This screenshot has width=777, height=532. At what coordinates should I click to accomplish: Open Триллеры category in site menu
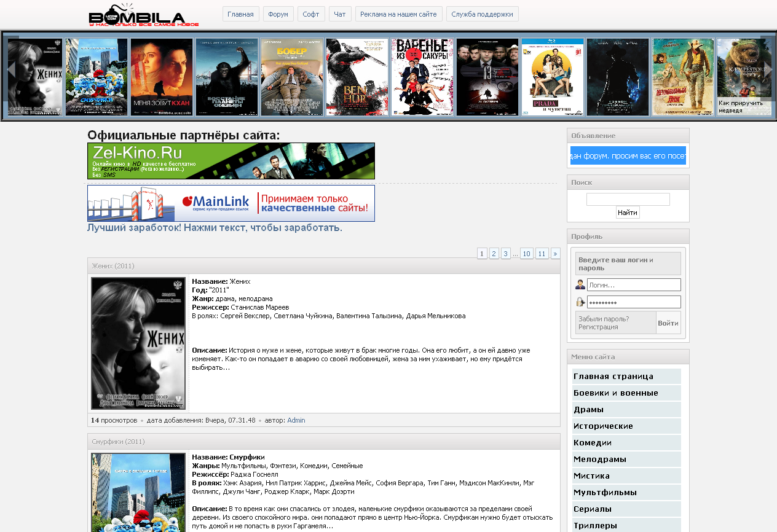626,525
